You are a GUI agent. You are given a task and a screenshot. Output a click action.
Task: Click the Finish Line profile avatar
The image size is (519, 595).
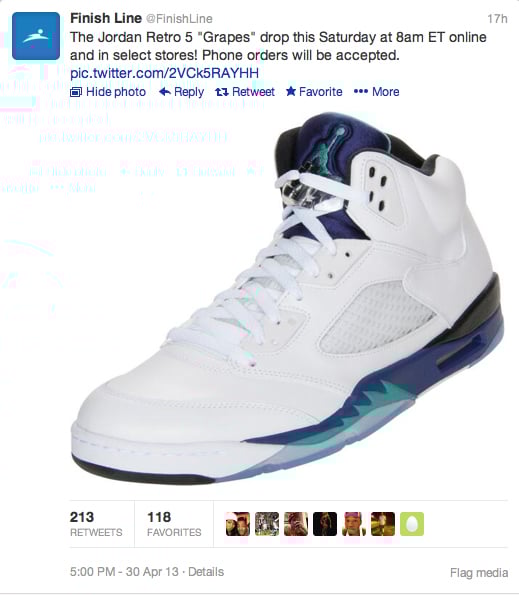point(36,36)
